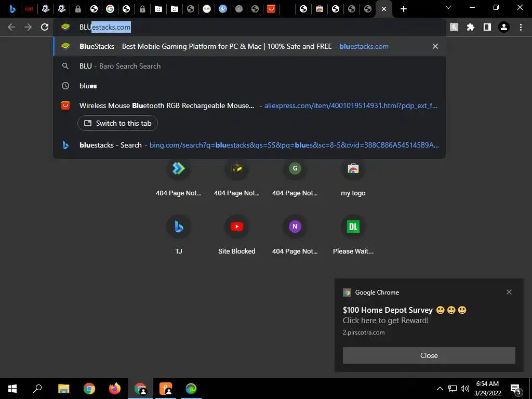The height and width of the screenshot is (399, 532).
Task: Click '2.pirscotra.com' in the notification
Action: [364, 332]
